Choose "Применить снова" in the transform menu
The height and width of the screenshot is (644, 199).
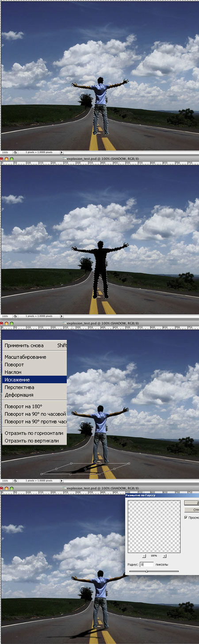(x=34, y=345)
